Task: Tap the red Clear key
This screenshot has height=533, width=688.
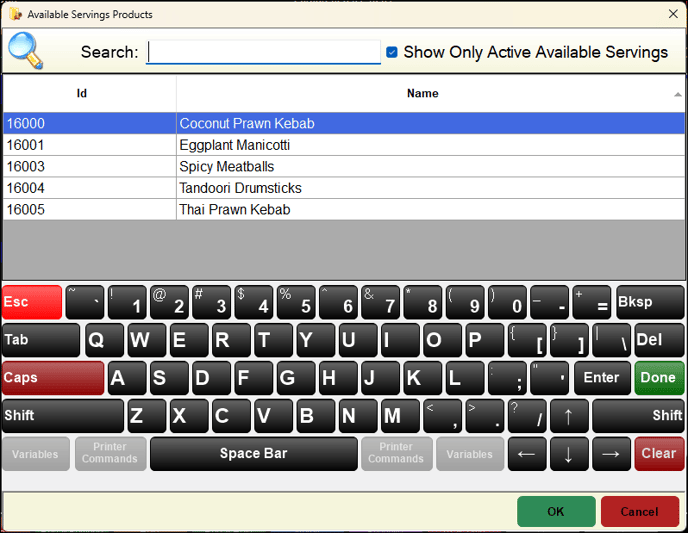Action: 659,454
